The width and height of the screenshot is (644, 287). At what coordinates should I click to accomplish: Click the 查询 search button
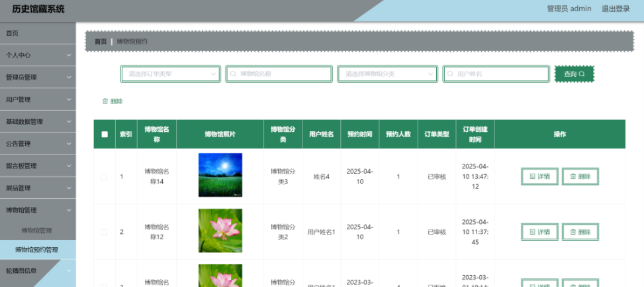575,74
